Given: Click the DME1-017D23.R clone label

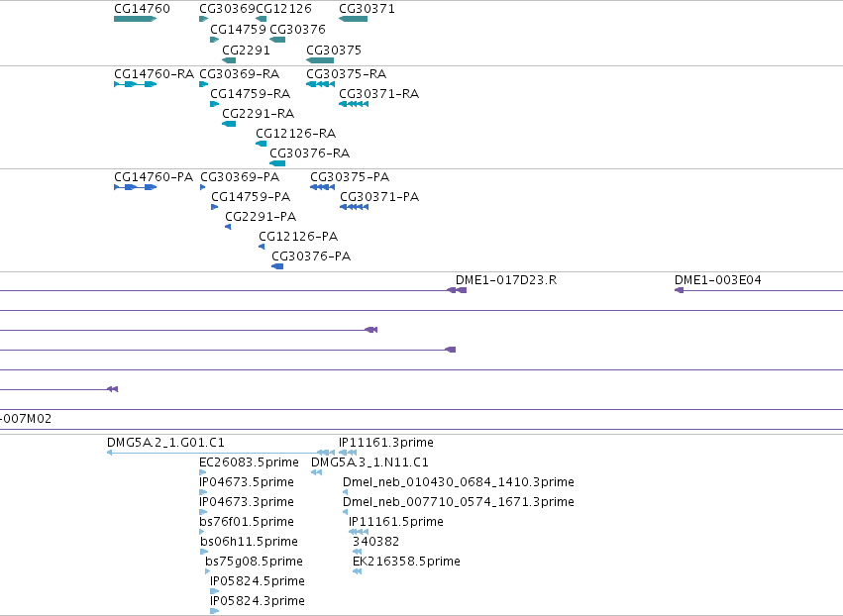Looking at the screenshot, I should (506, 280).
